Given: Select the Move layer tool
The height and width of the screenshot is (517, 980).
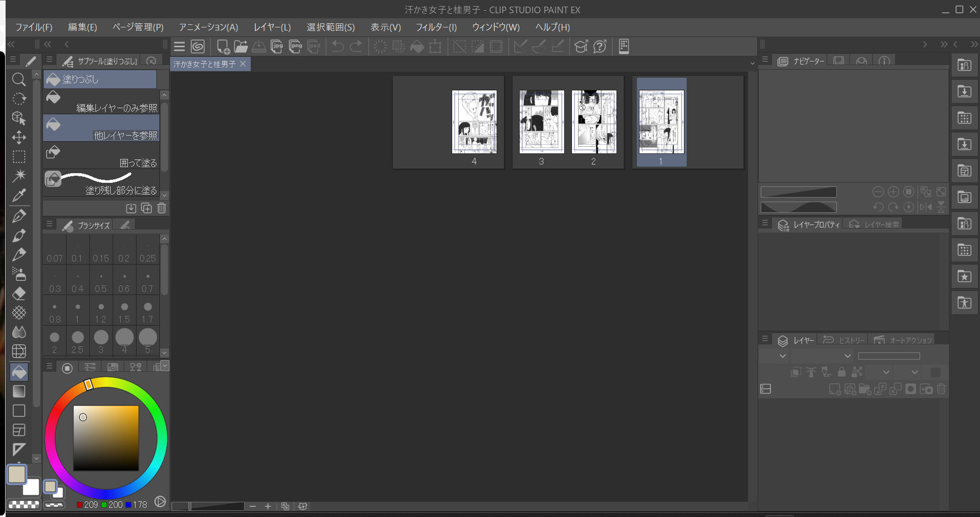Looking at the screenshot, I should click(x=19, y=138).
